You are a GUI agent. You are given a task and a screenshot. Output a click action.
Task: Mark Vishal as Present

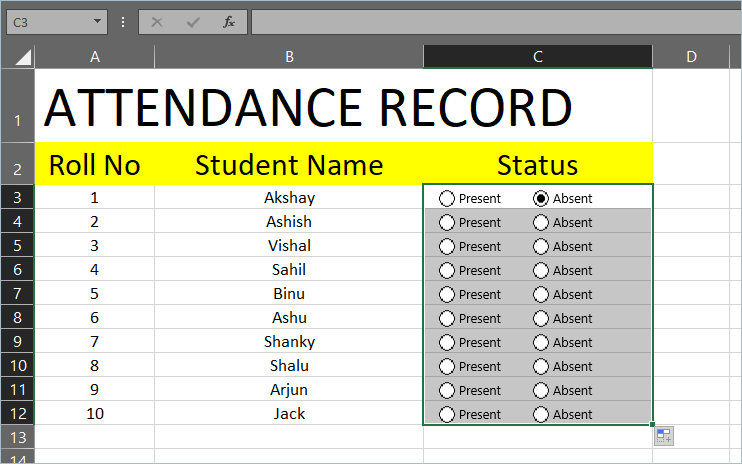click(447, 246)
